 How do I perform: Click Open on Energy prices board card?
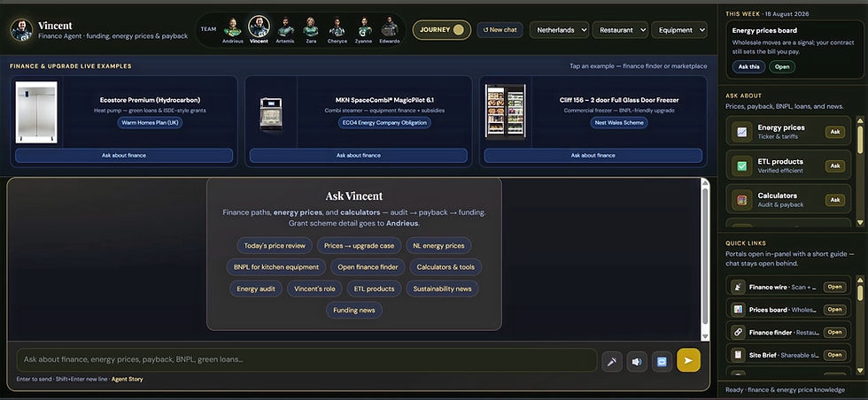pos(782,66)
